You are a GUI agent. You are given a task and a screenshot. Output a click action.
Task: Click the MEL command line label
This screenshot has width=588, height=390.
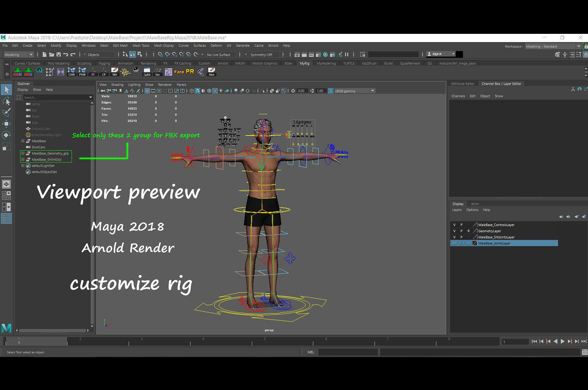coord(311,352)
